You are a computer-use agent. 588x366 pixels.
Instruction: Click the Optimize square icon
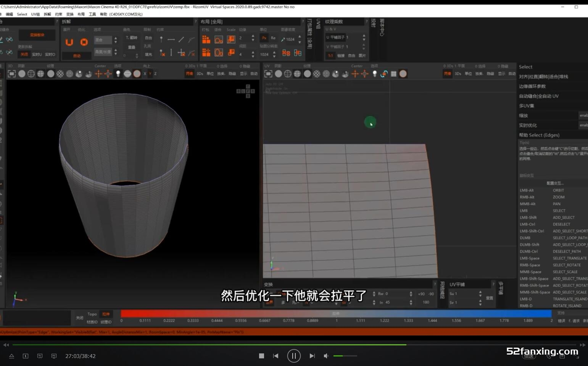point(84,42)
